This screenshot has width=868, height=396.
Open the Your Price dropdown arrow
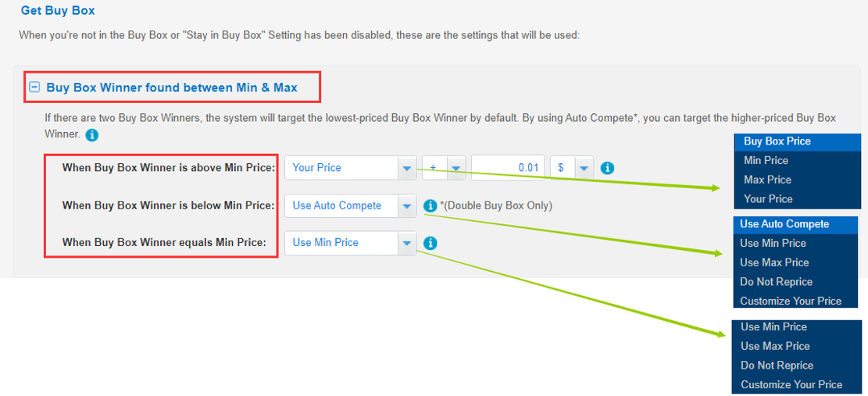pyautogui.click(x=407, y=168)
